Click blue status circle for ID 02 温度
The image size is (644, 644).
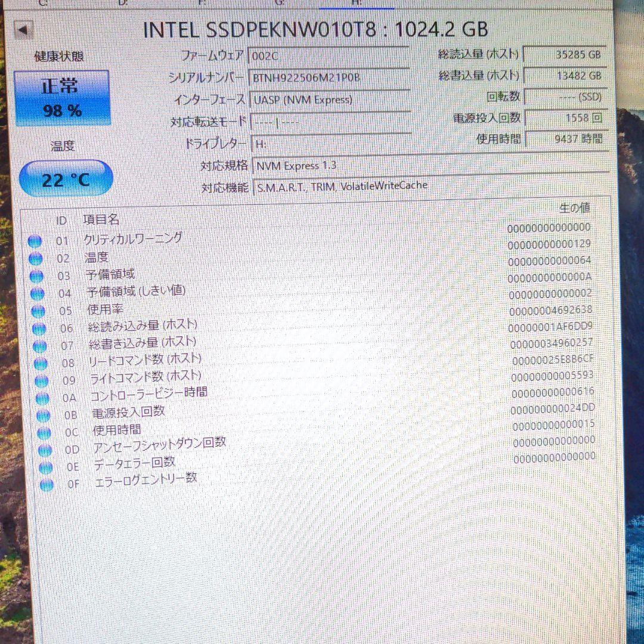click(x=35, y=259)
